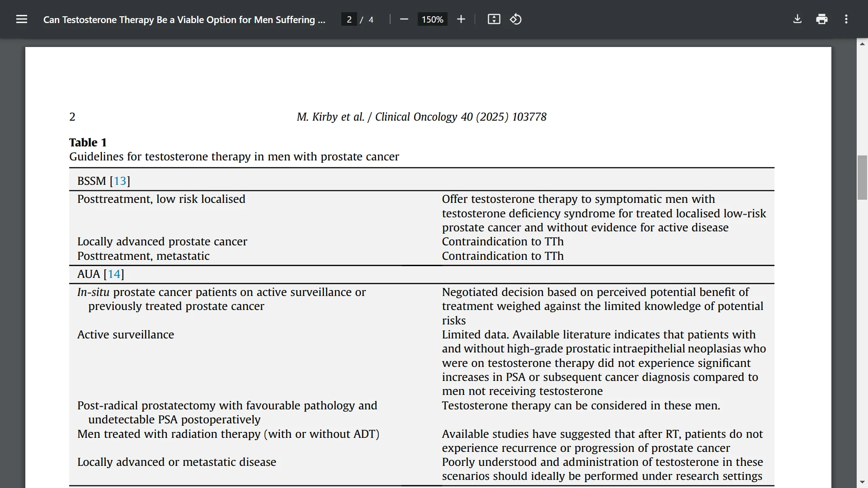Click 'Contraindication to TTh' in metastatic row
This screenshot has width=868, height=488.
(503, 256)
